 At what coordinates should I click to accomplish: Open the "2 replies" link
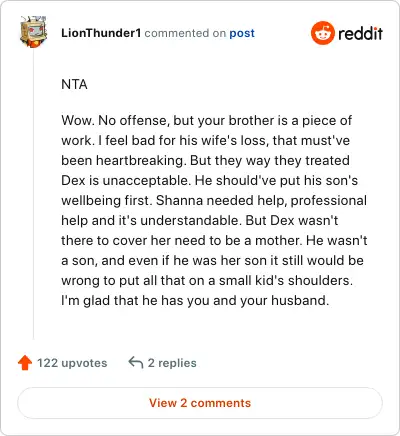click(x=172, y=363)
